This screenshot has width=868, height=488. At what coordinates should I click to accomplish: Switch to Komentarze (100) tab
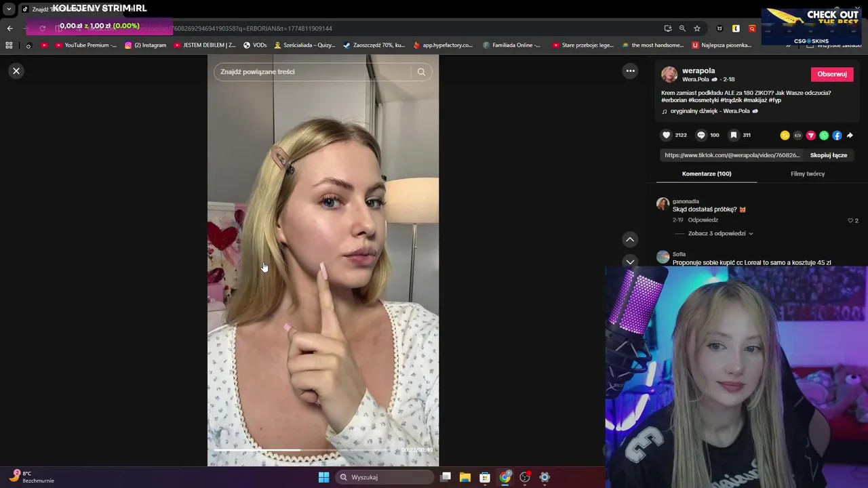707,174
